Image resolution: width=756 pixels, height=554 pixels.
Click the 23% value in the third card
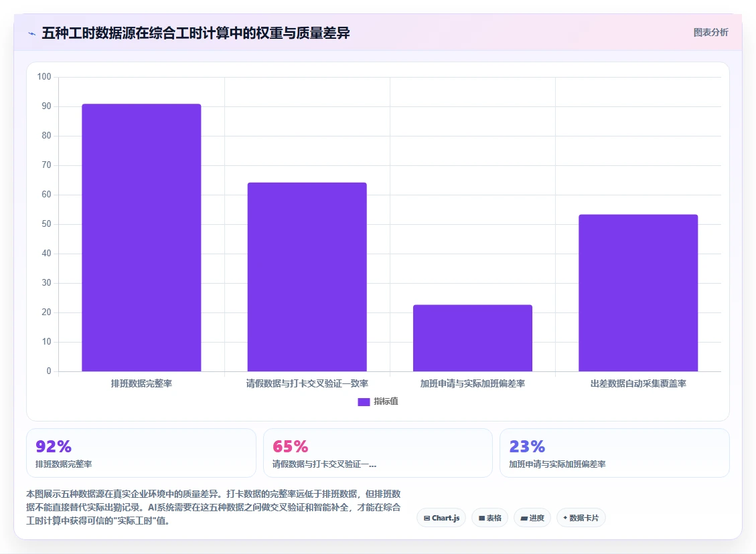[527, 446]
